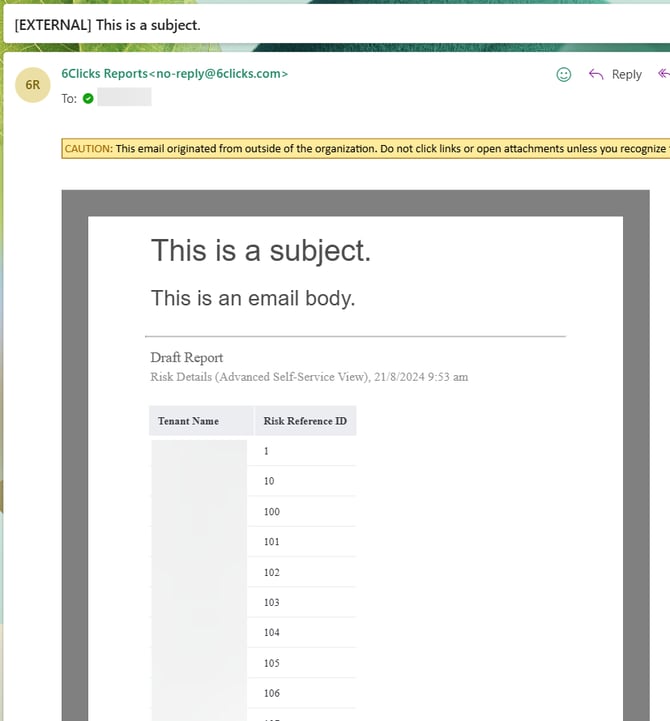Select the redacted recipient in To field
Screen dimensions: 670x721
click(125, 98)
